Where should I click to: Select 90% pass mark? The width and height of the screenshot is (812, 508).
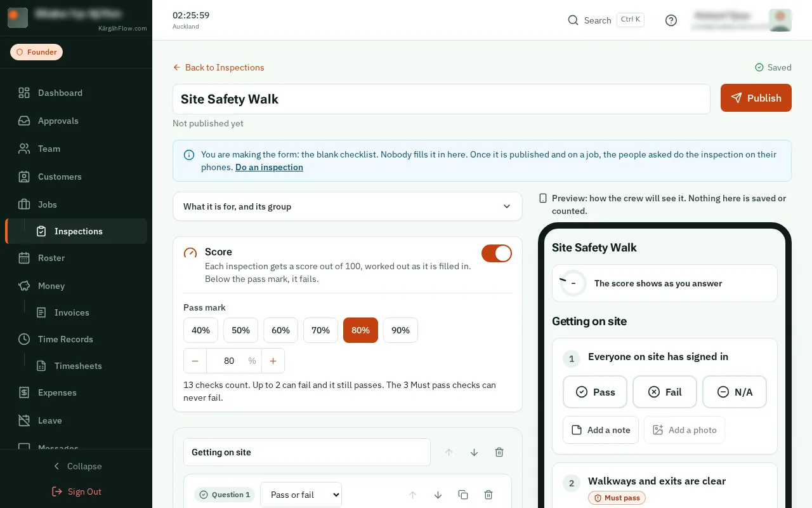400,330
